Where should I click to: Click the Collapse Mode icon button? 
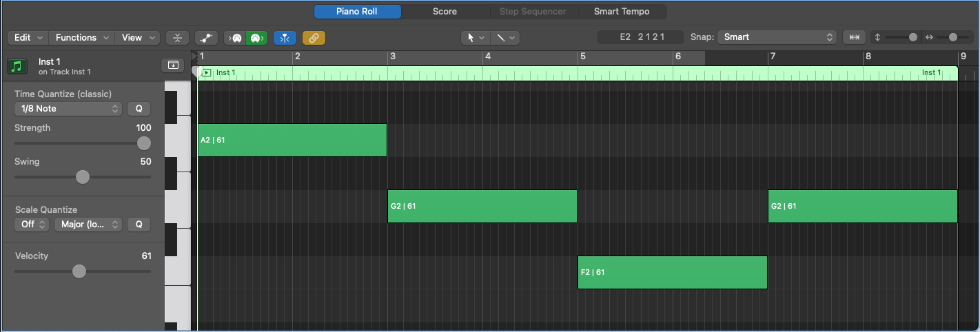coord(178,38)
